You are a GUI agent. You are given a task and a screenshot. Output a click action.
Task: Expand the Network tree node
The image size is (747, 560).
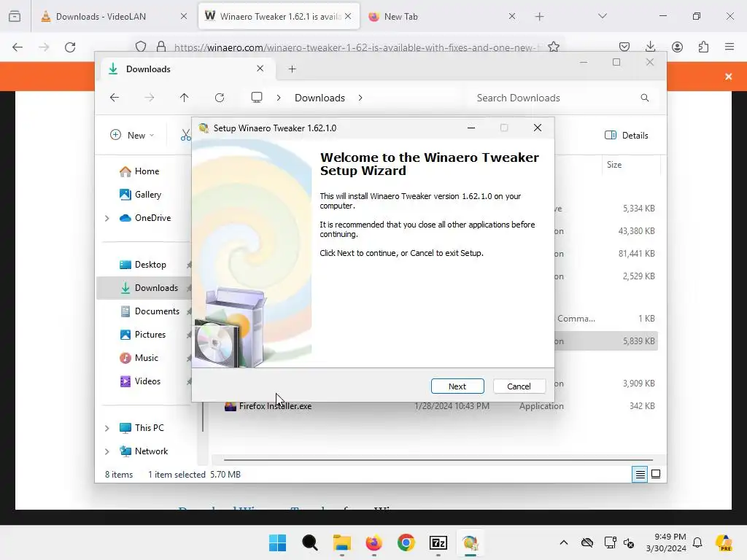click(107, 451)
